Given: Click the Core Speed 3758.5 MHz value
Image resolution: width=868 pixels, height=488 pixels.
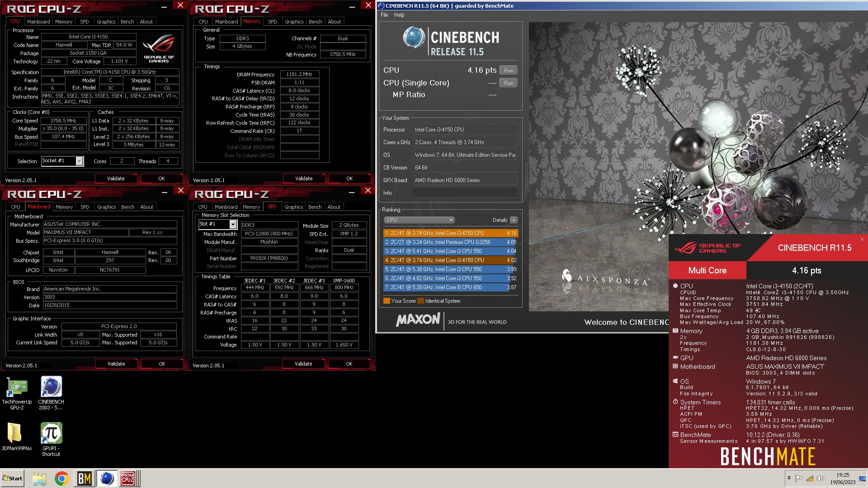Looking at the screenshot, I should (63, 121).
